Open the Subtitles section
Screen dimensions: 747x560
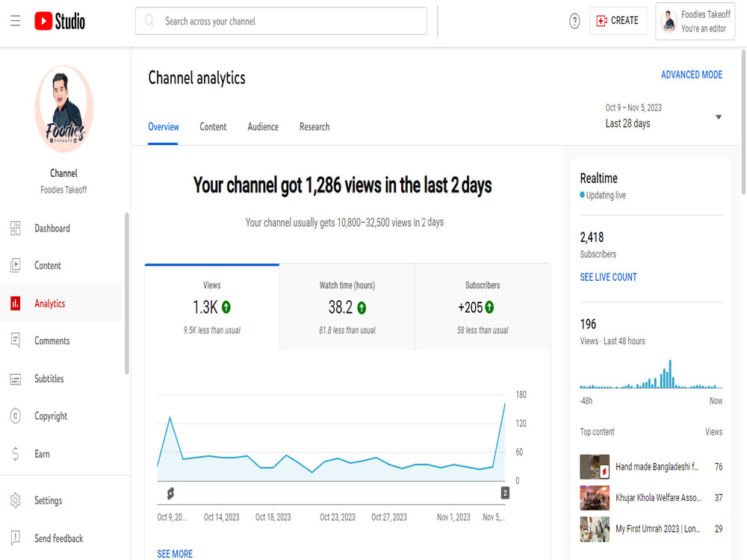click(51, 379)
